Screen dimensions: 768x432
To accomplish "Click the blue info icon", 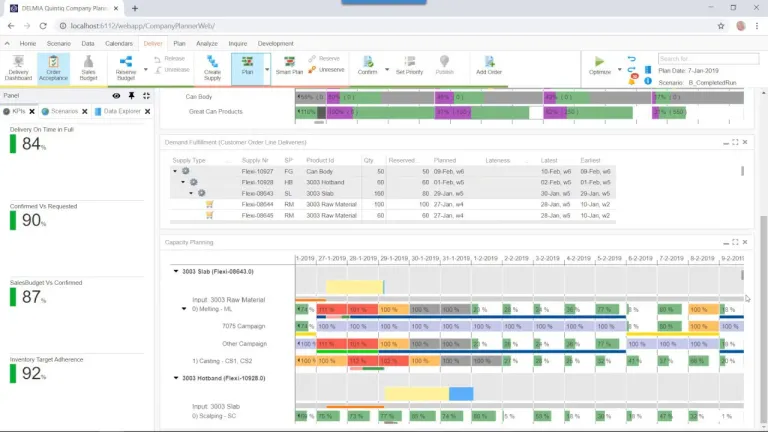I will 648,81.
